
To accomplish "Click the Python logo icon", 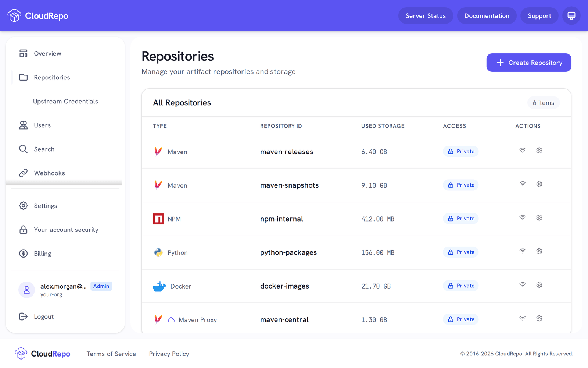I will click(x=158, y=252).
